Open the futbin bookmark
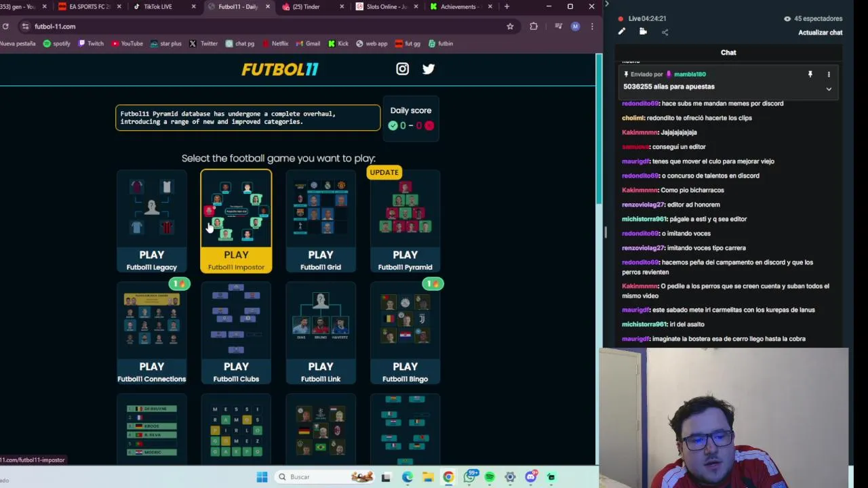This screenshot has height=488, width=868. pos(440,43)
